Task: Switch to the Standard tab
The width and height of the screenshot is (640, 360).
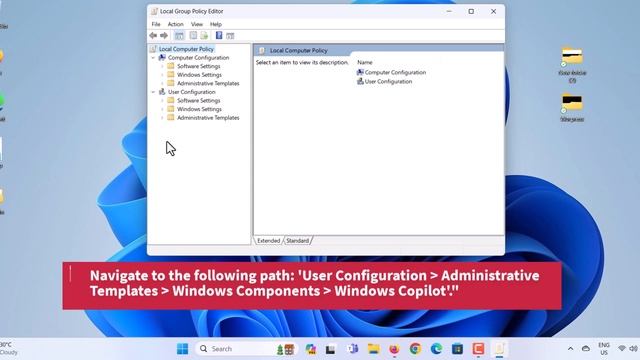Action: pyautogui.click(x=297, y=240)
